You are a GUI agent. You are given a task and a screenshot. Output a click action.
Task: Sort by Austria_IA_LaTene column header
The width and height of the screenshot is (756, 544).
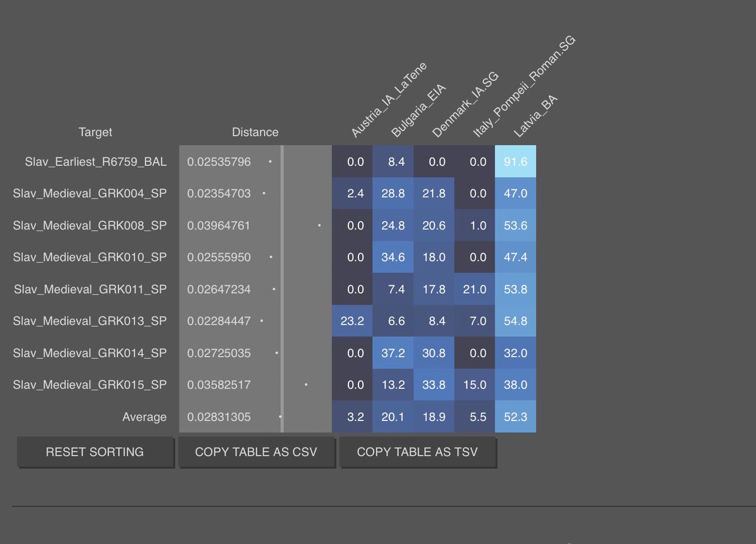[389, 100]
